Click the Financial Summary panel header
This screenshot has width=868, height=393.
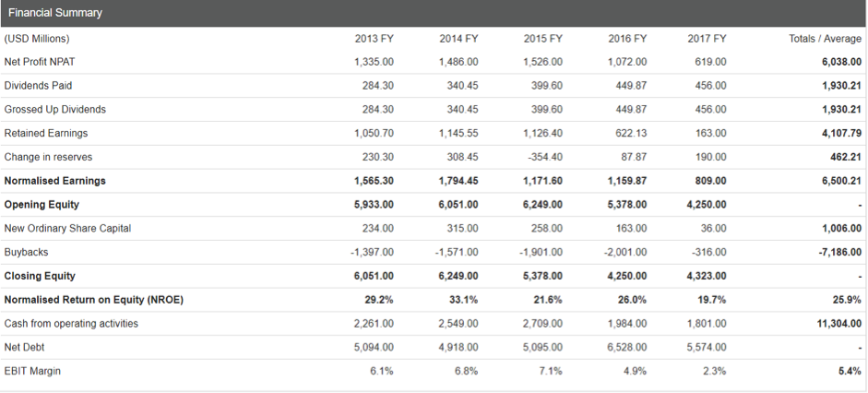(54, 13)
